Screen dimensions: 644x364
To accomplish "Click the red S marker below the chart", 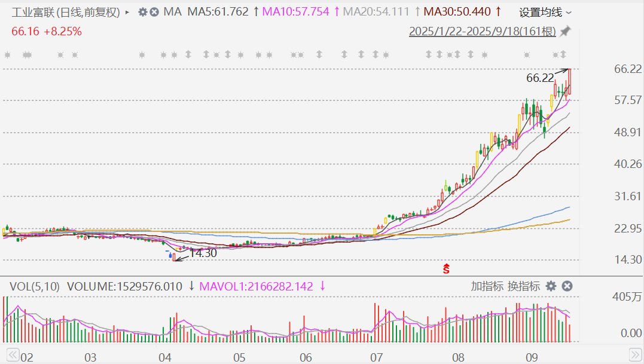I will point(447,269).
